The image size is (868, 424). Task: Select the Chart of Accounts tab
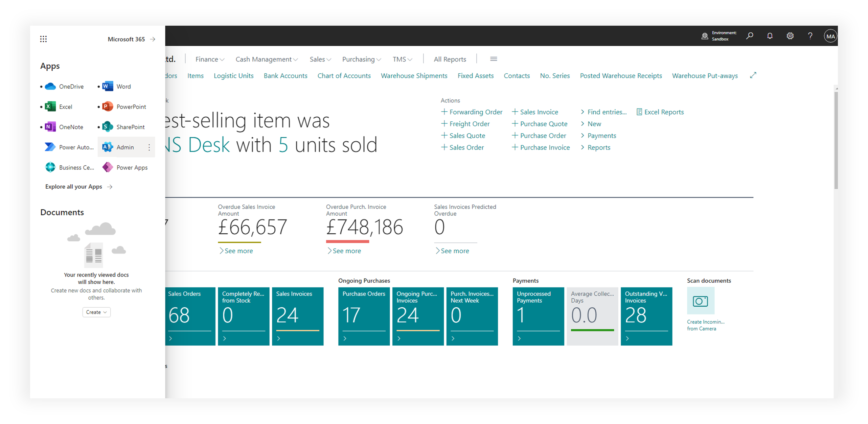[x=344, y=76]
